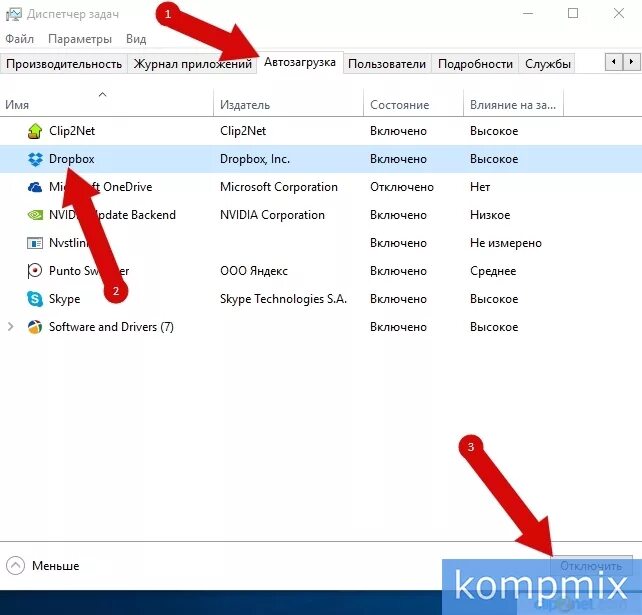Click the Среднее impact value
The height and width of the screenshot is (615, 642).
click(493, 271)
